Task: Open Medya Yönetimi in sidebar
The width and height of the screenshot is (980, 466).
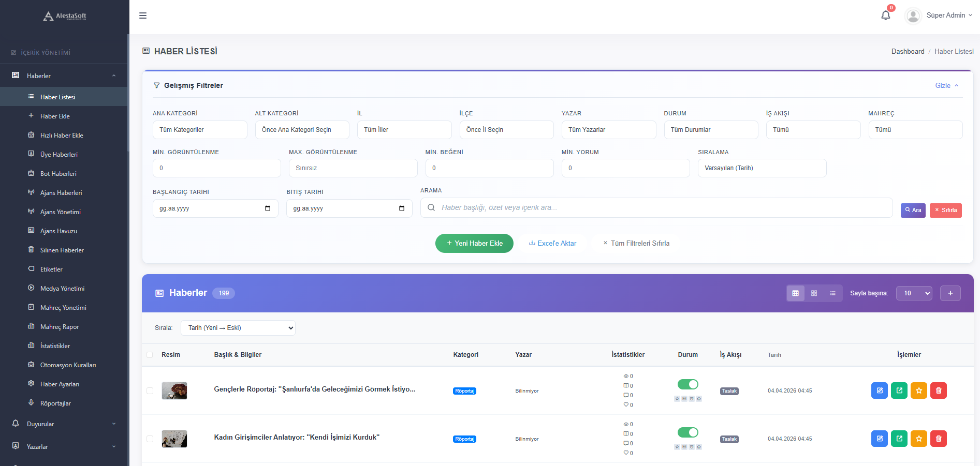Action: pyautogui.click(x=62, y=289)
